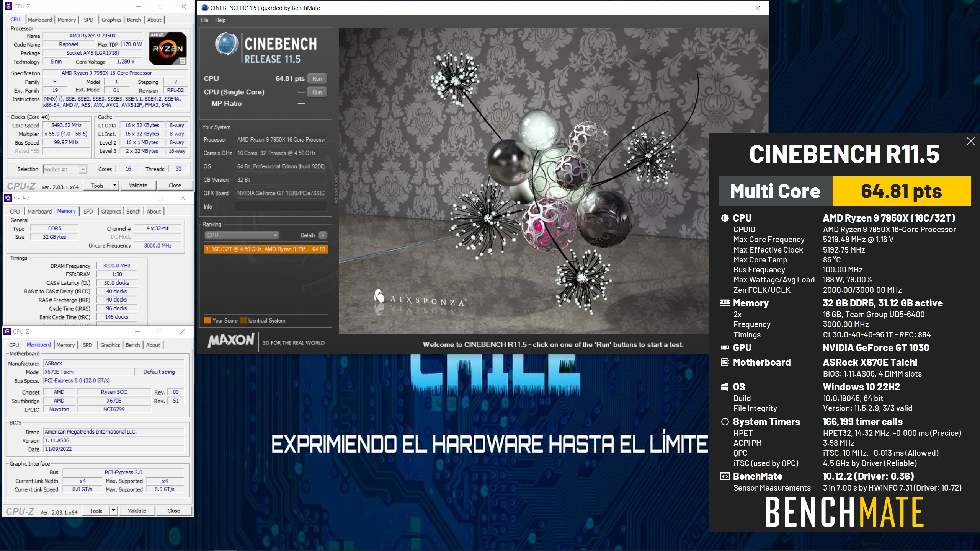Click Details label in Ranking section

(x=308, y=235)
